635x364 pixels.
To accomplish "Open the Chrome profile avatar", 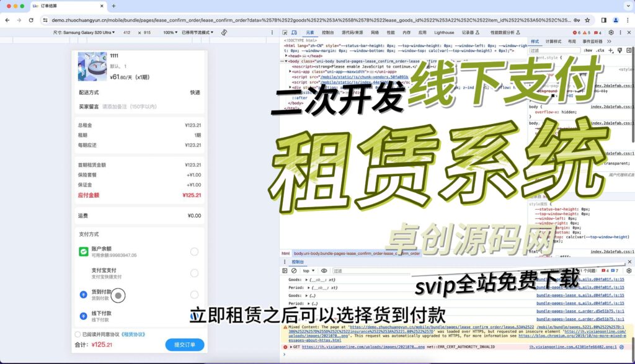I will pos(616,20).
